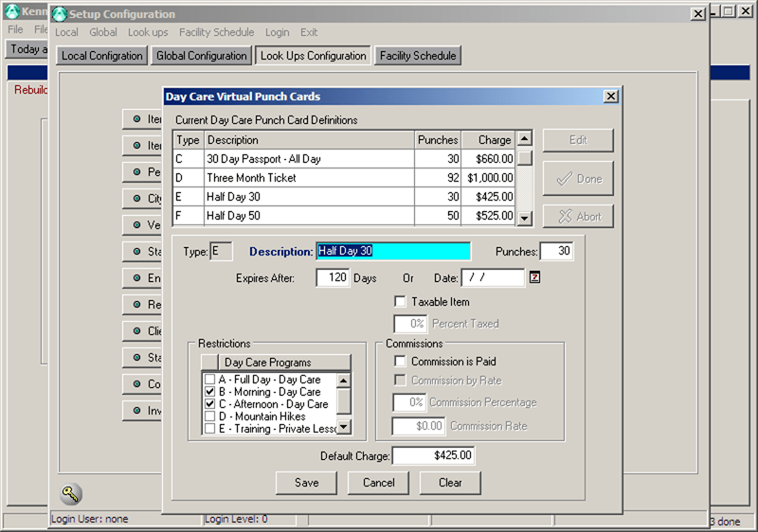Click the Punches column header
758x532 pixels.
click(438, 140)
